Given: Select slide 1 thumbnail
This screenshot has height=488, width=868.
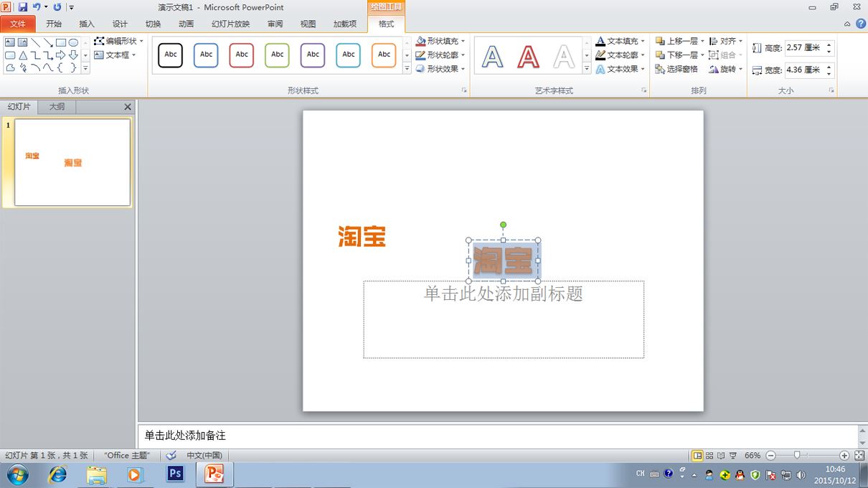Looking at the screenshot, I should 72,162.
